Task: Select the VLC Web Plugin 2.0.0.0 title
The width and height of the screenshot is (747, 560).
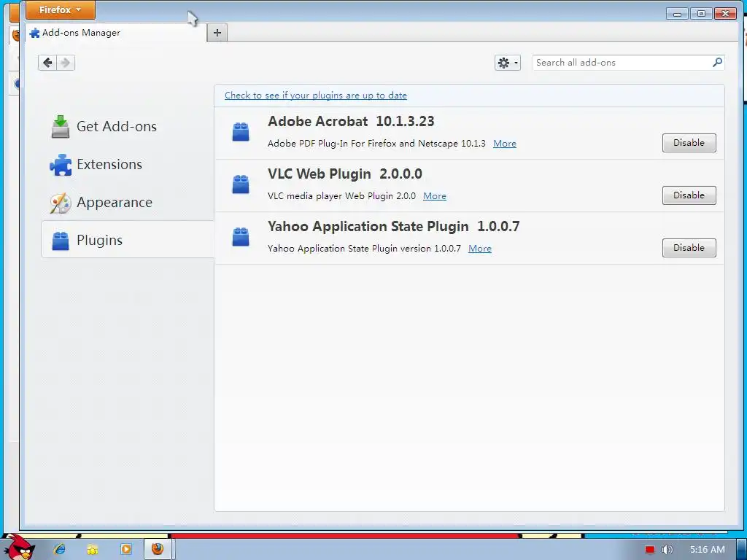Action: (x=345, y=174)
